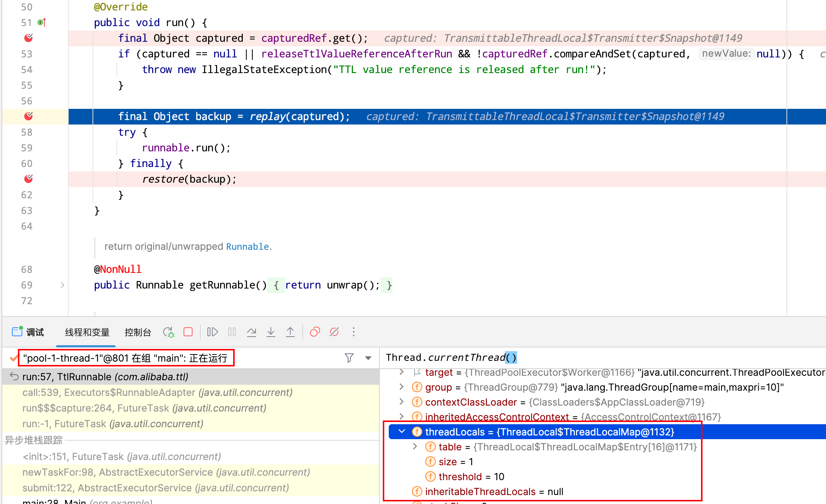Open thread selector dropdown arrow
The image size is (826, 504).
(368, 358)
